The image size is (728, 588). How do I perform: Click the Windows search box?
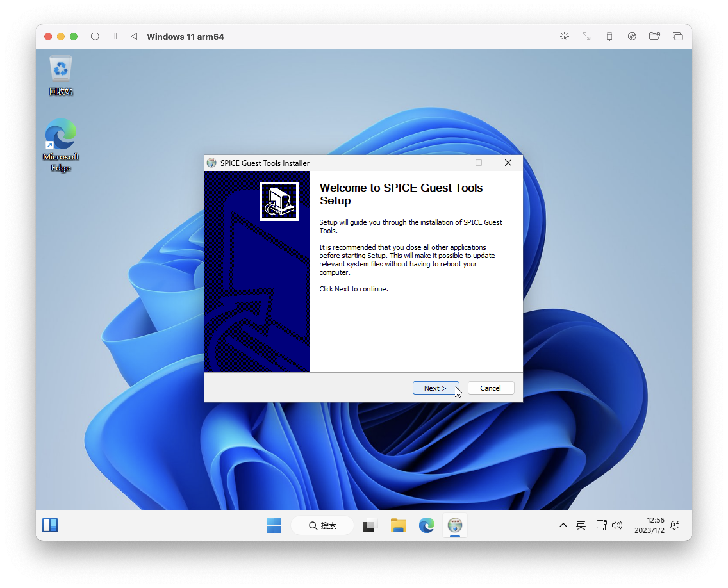(x=322, y=525)
